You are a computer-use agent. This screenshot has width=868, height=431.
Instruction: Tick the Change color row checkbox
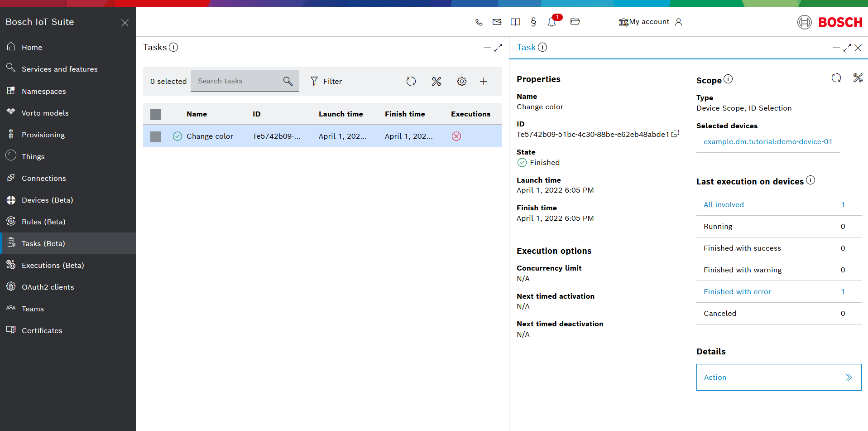tap(156, 136)
